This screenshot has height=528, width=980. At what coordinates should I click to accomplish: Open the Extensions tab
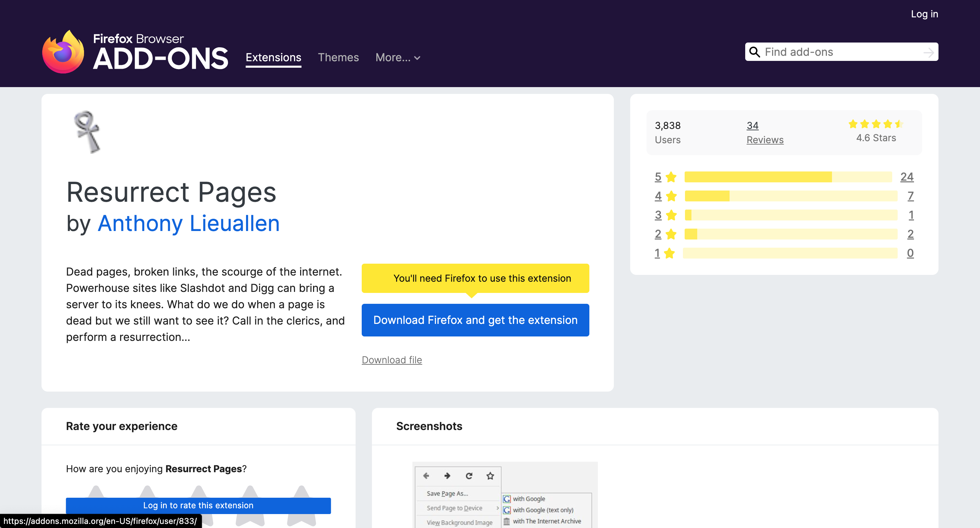pos(274,57)
